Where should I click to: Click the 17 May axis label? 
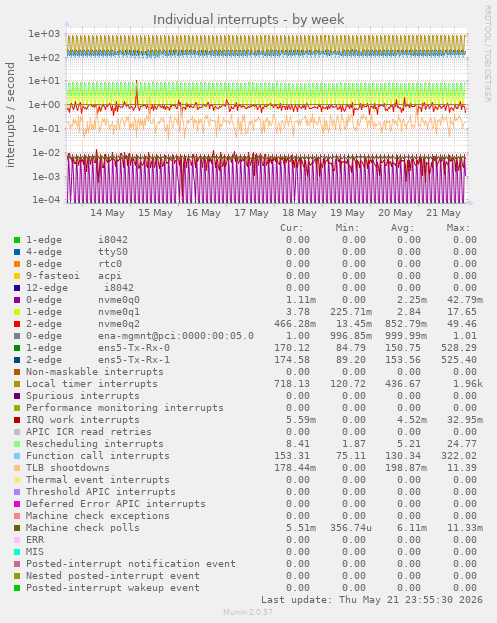tap(251, 213)
